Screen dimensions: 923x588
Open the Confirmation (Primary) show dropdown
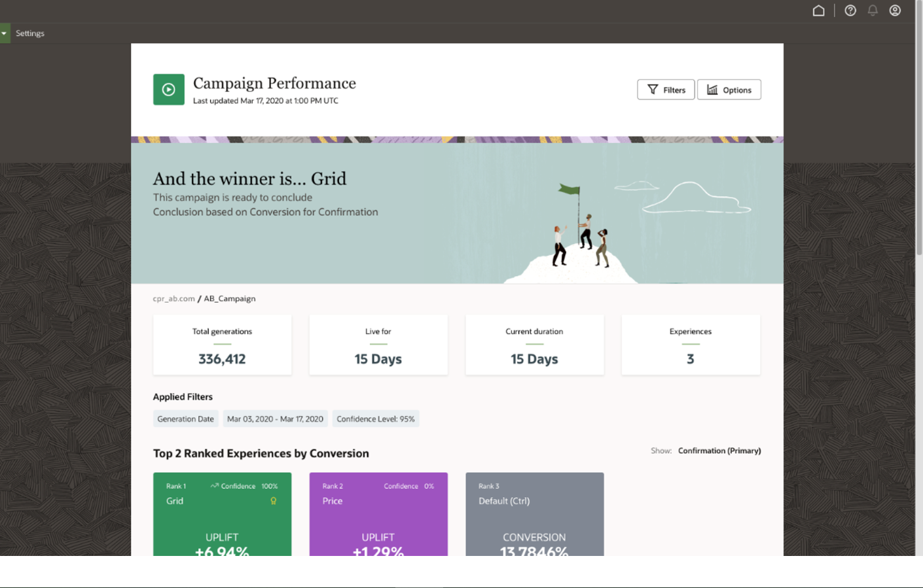(x=719, y=451)
